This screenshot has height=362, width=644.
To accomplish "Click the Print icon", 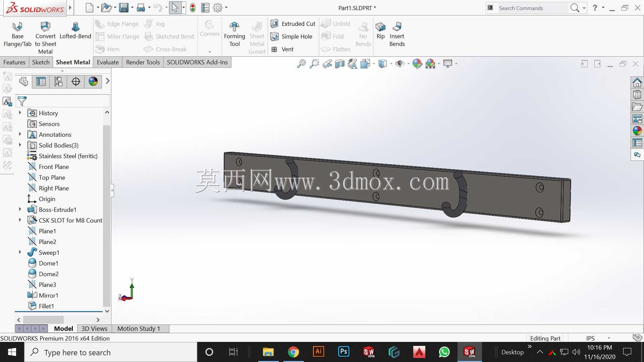I will pos(141,8).
